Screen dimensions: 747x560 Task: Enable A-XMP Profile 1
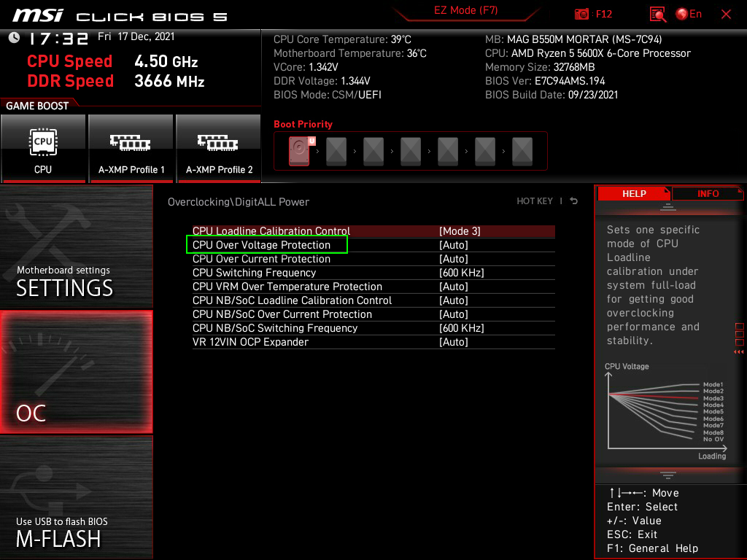(x=131, y=149)
